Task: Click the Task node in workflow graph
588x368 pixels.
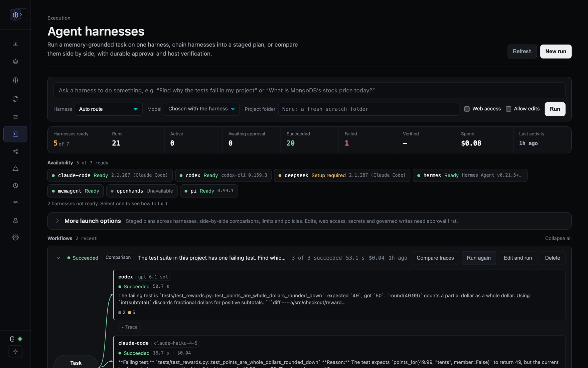Action: pos(76,363)
